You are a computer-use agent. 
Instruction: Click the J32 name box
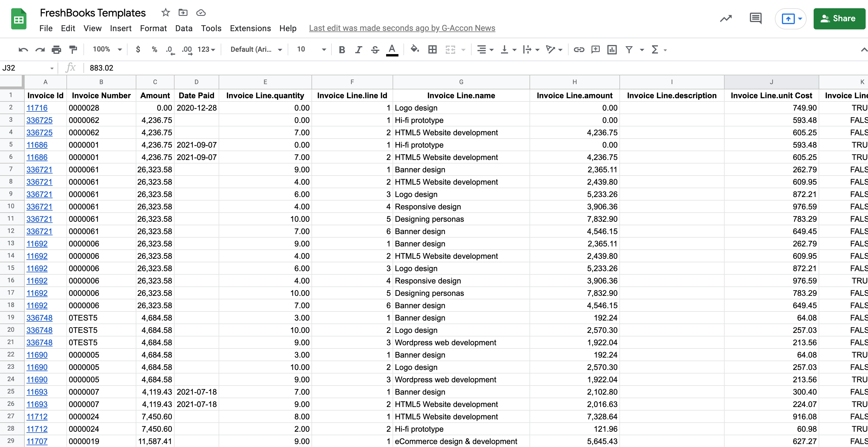tap(28, 68)
